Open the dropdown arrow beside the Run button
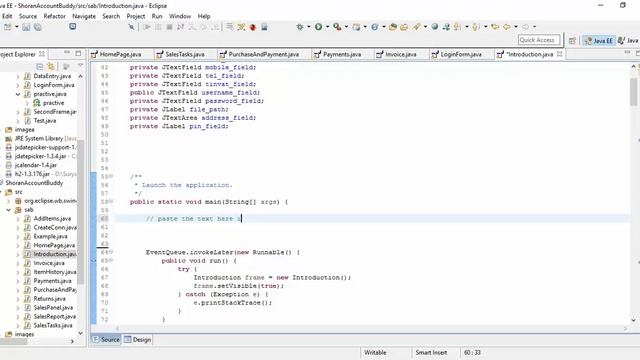640x360 pixels. (x=327, y=27)
